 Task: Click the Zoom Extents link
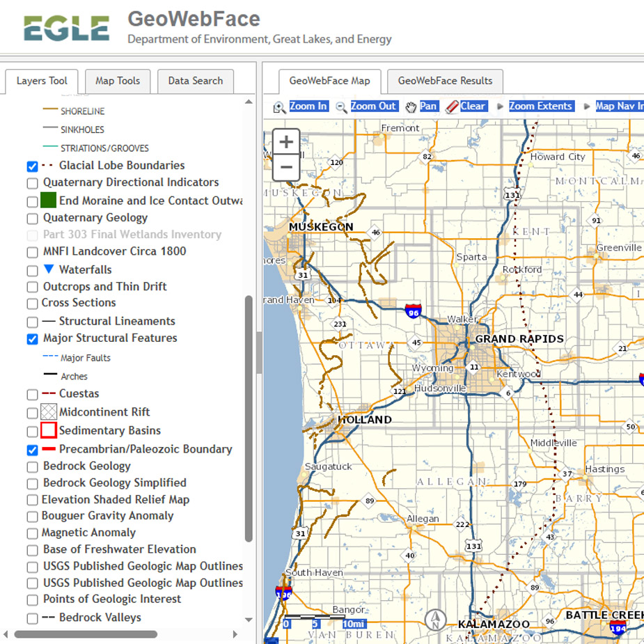pyautogui.click(x=541, y=107)
